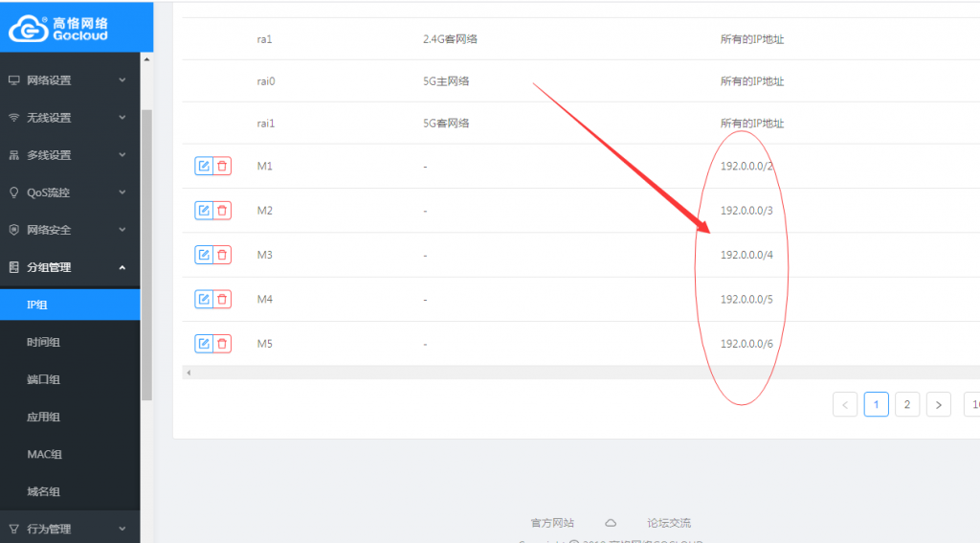This screenshot has height=543, width=980.
Task: Click the 多线设置 network icon
Action: (x=13, y=155)
